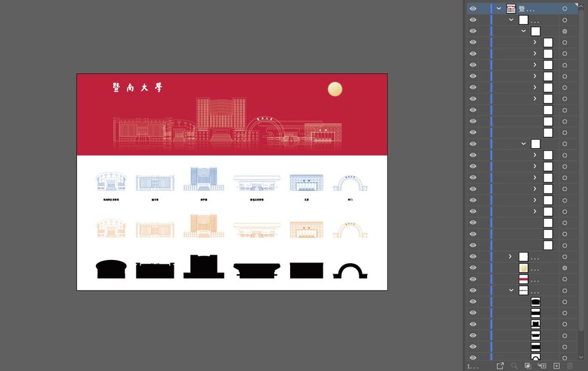This screenshot has width=588, height=371.
Task: Click target circle of dome silhouette row
Action: pos(564,302)
